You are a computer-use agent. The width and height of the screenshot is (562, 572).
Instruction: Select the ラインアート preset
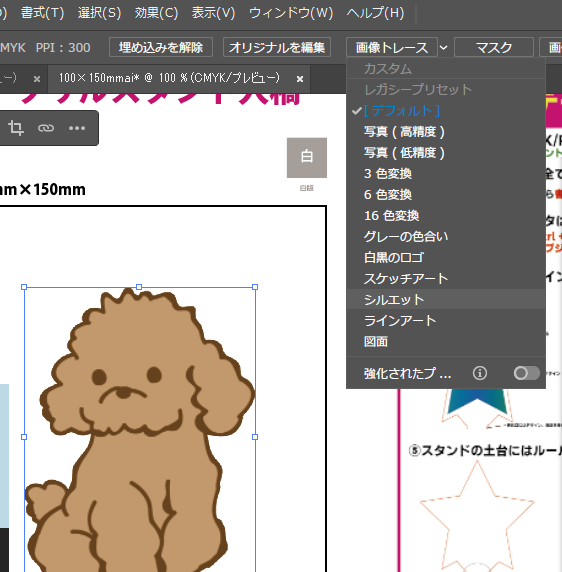446,321
